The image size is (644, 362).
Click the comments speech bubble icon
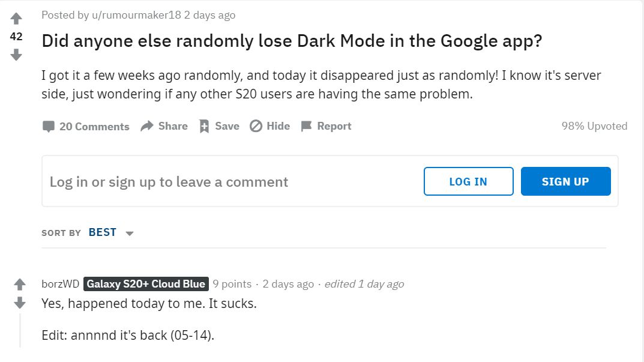pos(49,127)
